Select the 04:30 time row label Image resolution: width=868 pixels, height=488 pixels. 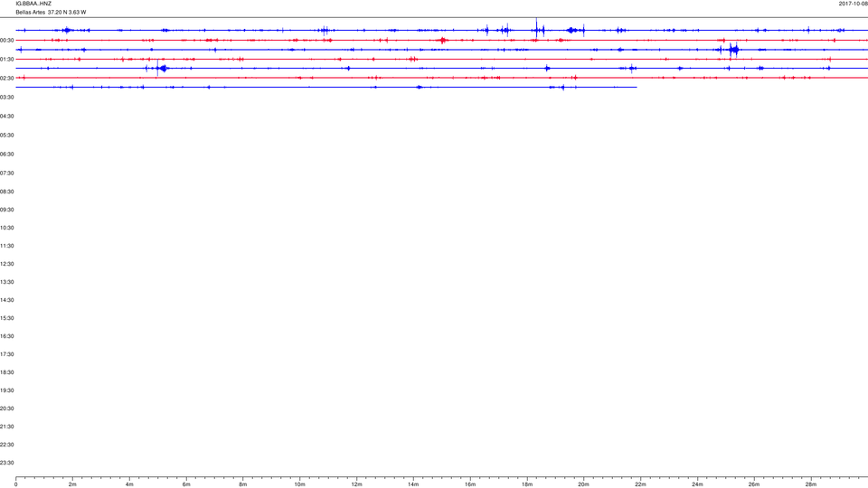pyautogui.click(x=6, y=117)
